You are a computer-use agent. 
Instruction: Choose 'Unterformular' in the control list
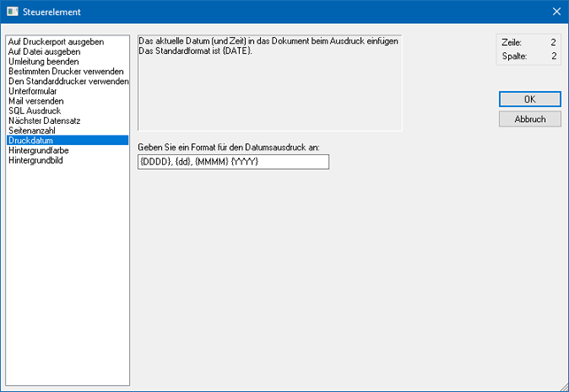pos(34,91)
